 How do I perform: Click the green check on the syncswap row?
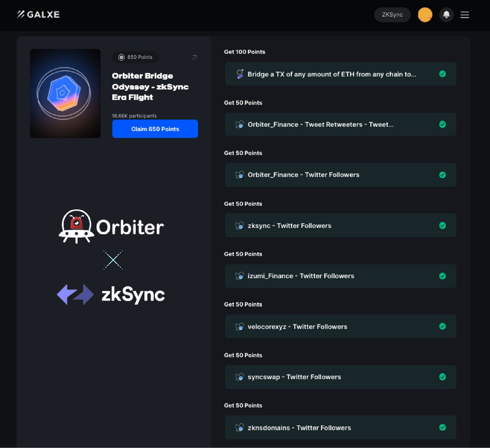tap(443, 377)
